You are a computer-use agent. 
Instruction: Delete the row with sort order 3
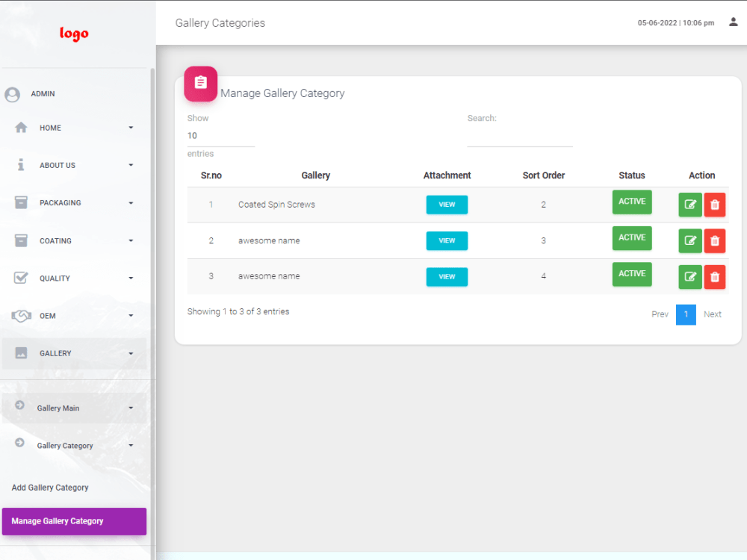(715, 240)
